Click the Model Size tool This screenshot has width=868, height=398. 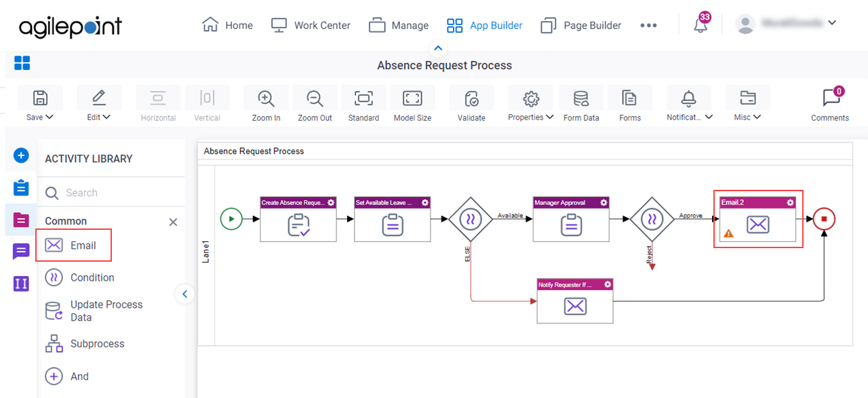coord(412,104)
